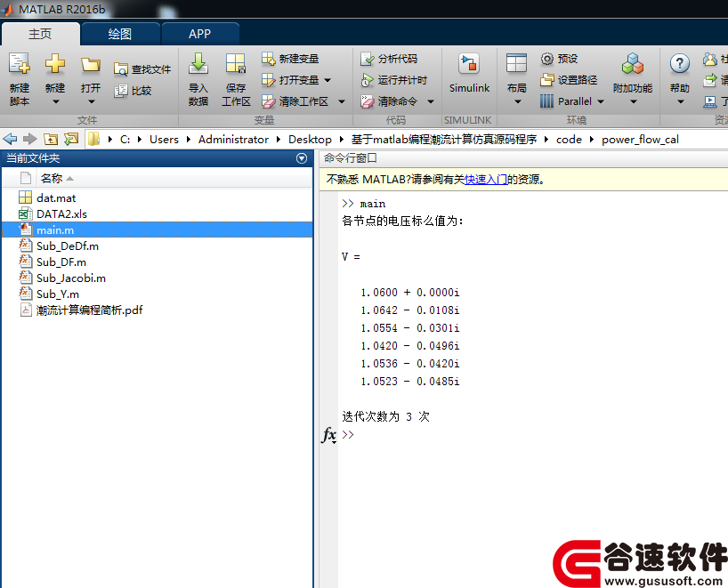728x588 pixels.
Task: Click the back navigation arrow
Action: (10, 139)
